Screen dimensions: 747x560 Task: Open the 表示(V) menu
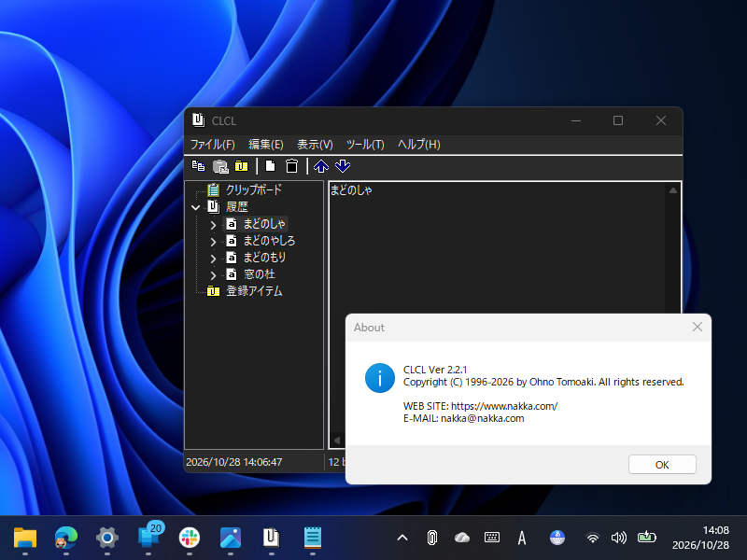click(x=315, y=145)
